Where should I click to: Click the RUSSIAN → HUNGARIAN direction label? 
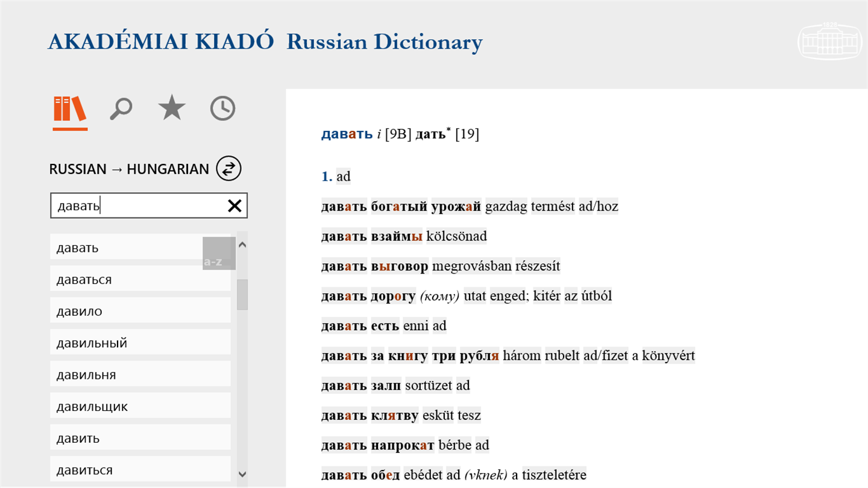[x=129, y=169]
